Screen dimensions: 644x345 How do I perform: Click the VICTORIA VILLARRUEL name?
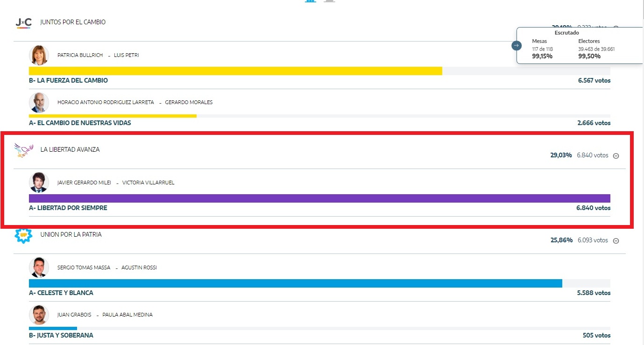point(148,183)
